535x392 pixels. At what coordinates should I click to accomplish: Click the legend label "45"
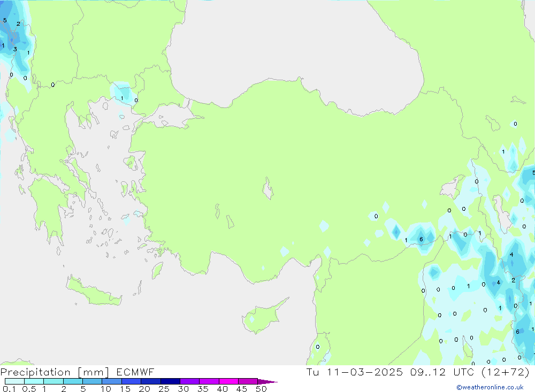click(242, 389)
